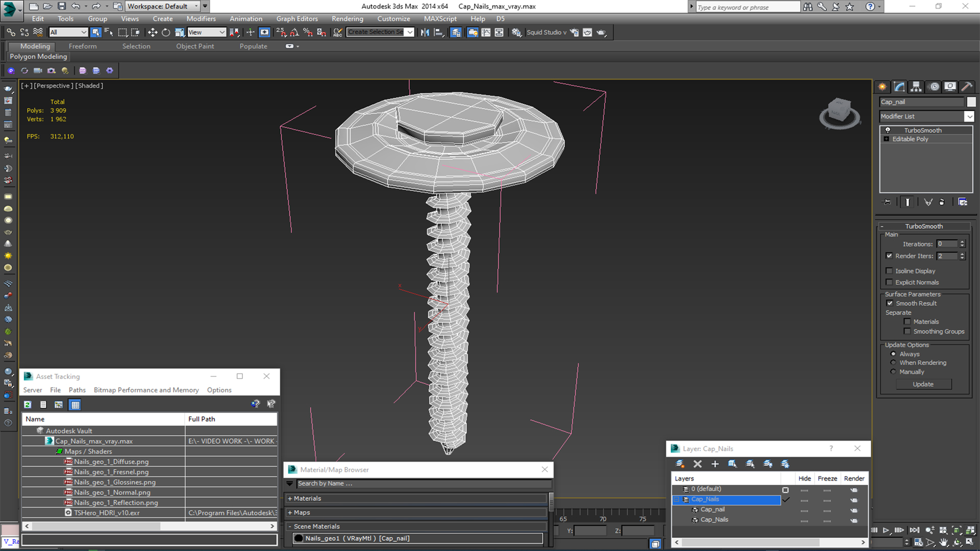Click Go to End playback button
This screenshot has height=551, width=980.
[915, 531]
